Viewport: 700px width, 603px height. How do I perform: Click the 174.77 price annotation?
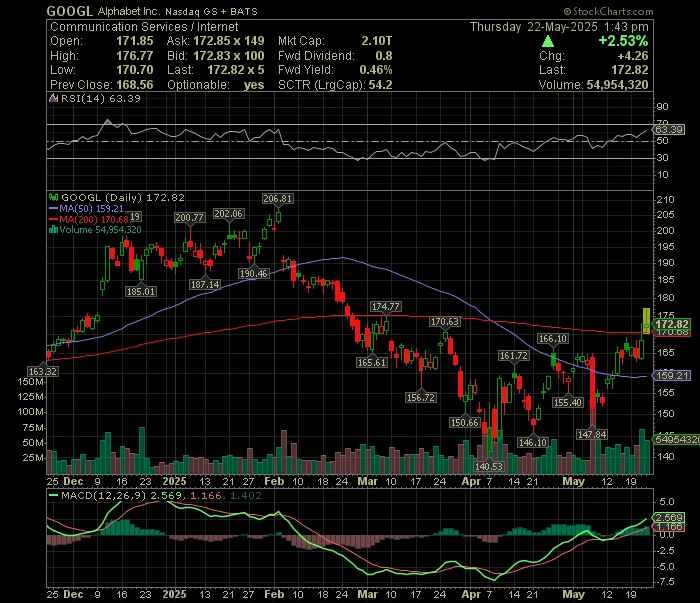point(386,307)
